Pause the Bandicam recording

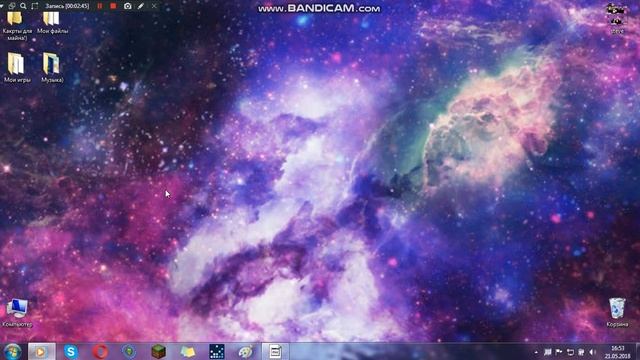pos(100,6)
